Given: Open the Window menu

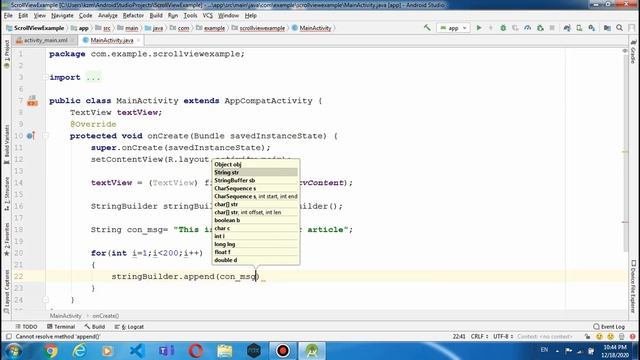Looking at the screenshot, I should [228, 16].
